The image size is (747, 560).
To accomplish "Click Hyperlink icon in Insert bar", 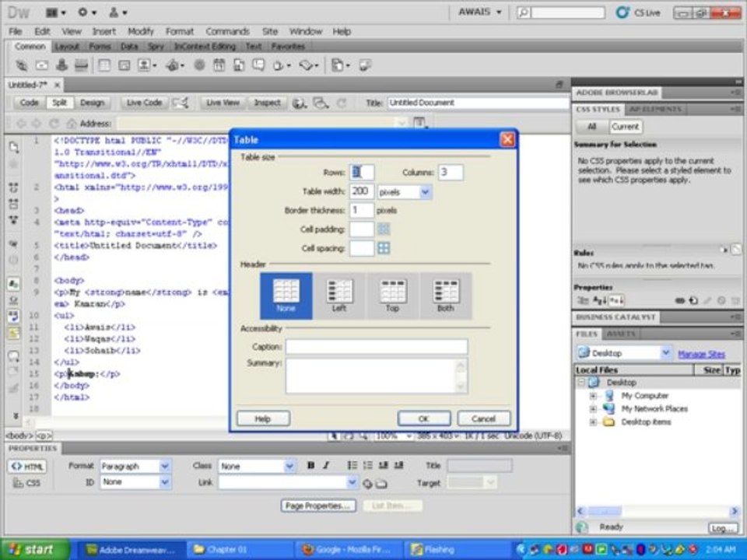I will click(x=22, y=65).
